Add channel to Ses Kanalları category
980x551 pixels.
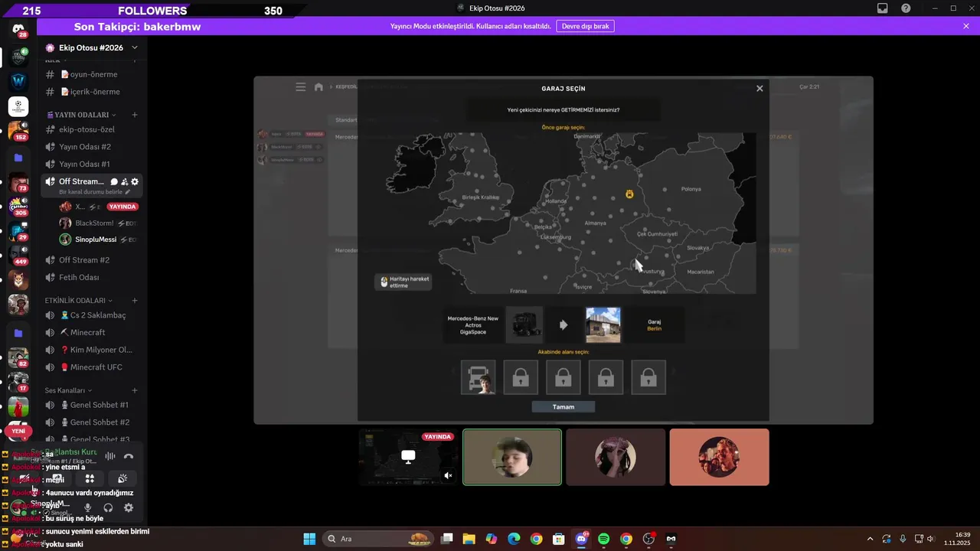pyautogui.click(x=135, y=390)
